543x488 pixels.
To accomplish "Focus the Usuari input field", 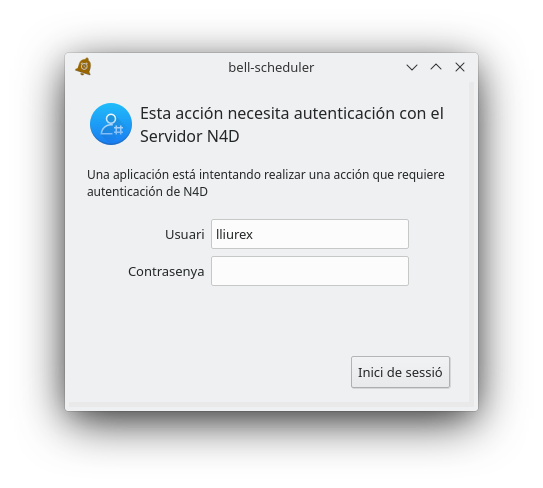I will pyautogui.click(x=310, y=234).
